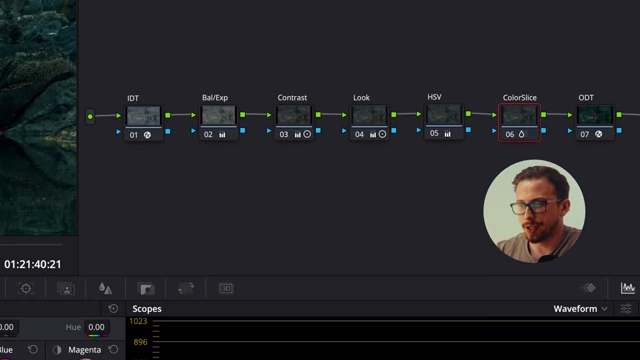Click the Hue value field
Image resolution: width=640 pixels, height=360 pixels.
tap(96, 327)
